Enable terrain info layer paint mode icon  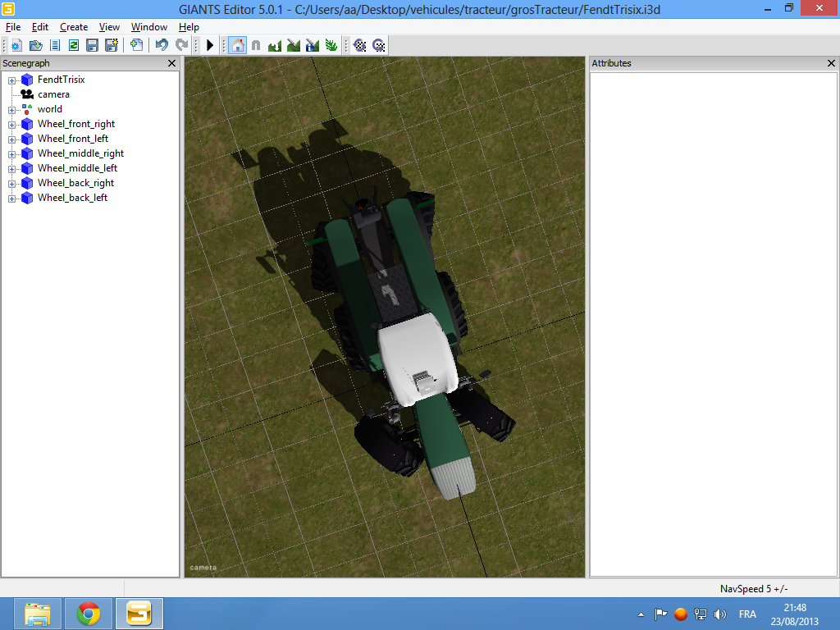(313, 46)
